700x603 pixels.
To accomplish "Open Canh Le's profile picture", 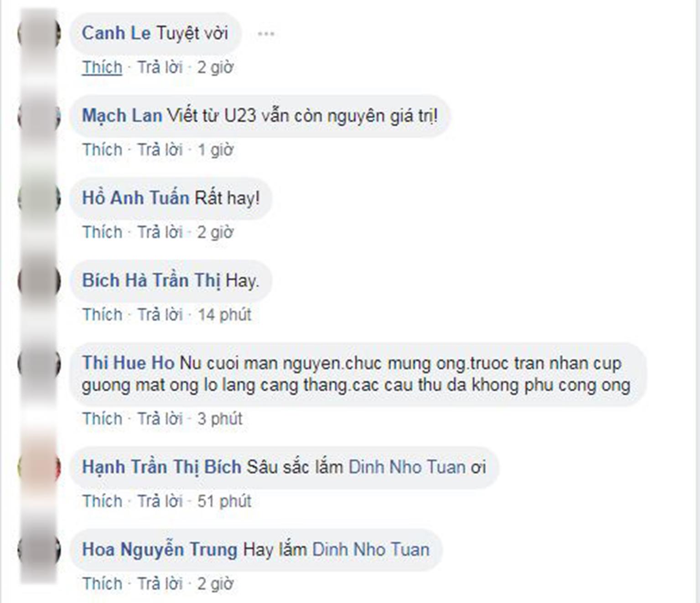I will click(39, 34).
